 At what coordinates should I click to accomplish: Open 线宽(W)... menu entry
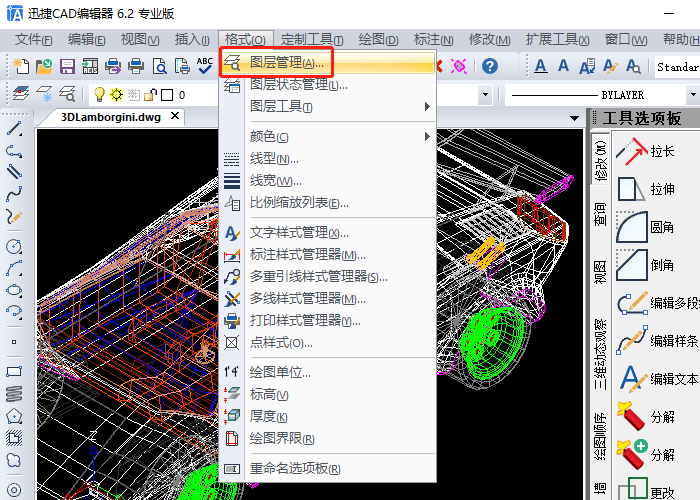[x=329, y=180]
